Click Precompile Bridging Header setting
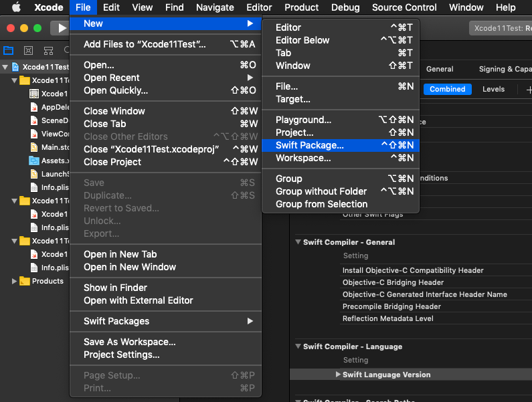 pyautogui.click(x=391, y=306)
